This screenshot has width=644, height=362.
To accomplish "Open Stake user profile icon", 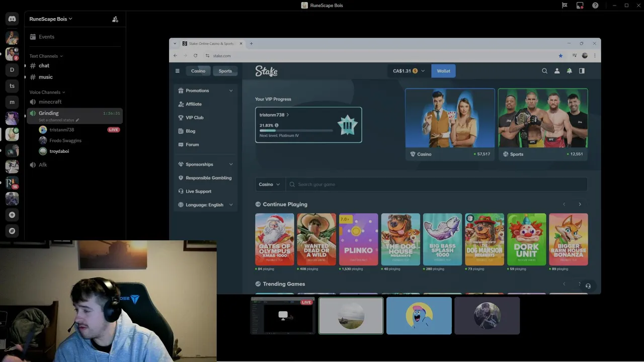I will [x=557, y=71].
